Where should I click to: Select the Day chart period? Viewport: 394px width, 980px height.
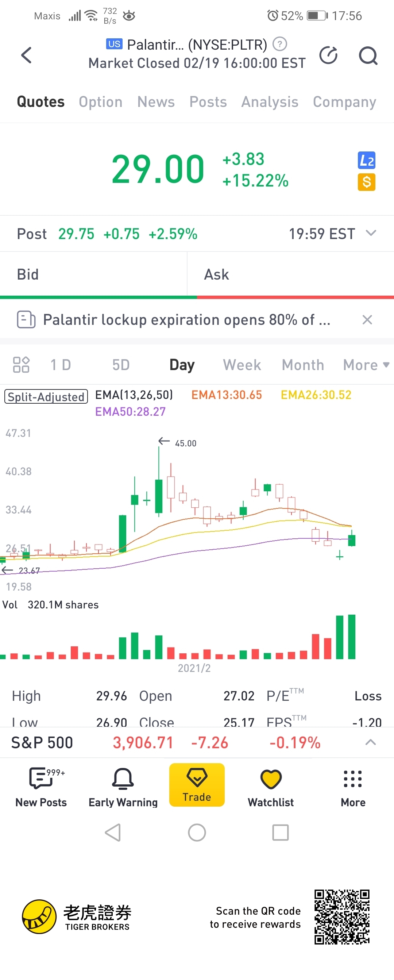click(x=182, y=365)
